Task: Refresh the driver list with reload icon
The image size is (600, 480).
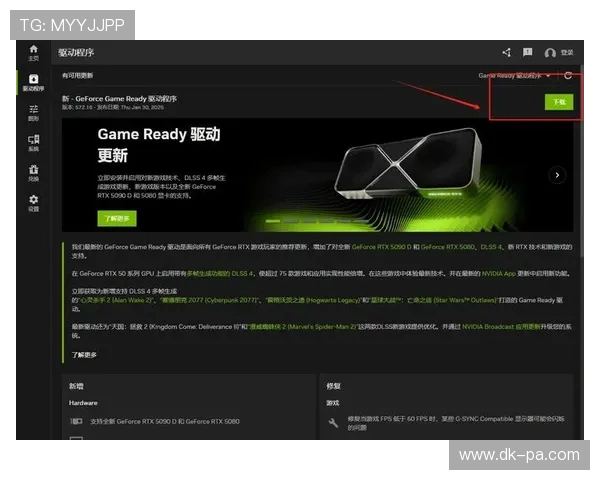Action: (568, 75)
